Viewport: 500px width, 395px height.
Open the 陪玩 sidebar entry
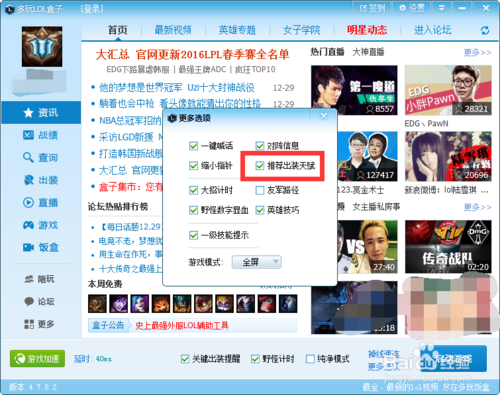(39, 279)
